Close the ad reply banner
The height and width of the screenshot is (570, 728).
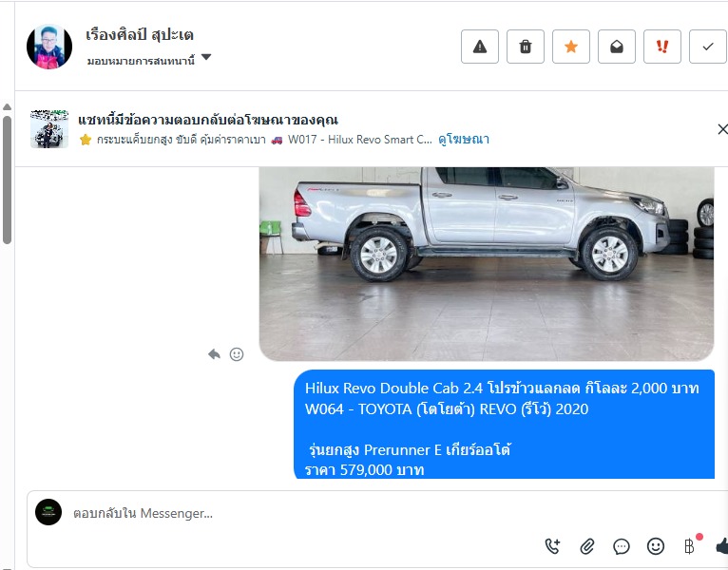(722, 129)
